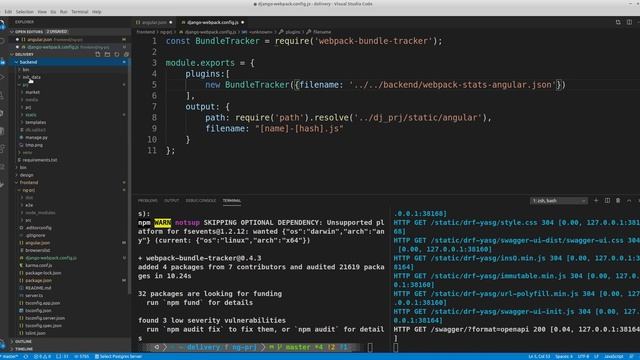Click the JavaScript language mode in status bar
Viewport: 640px width, 360px height.
point(613,357)
